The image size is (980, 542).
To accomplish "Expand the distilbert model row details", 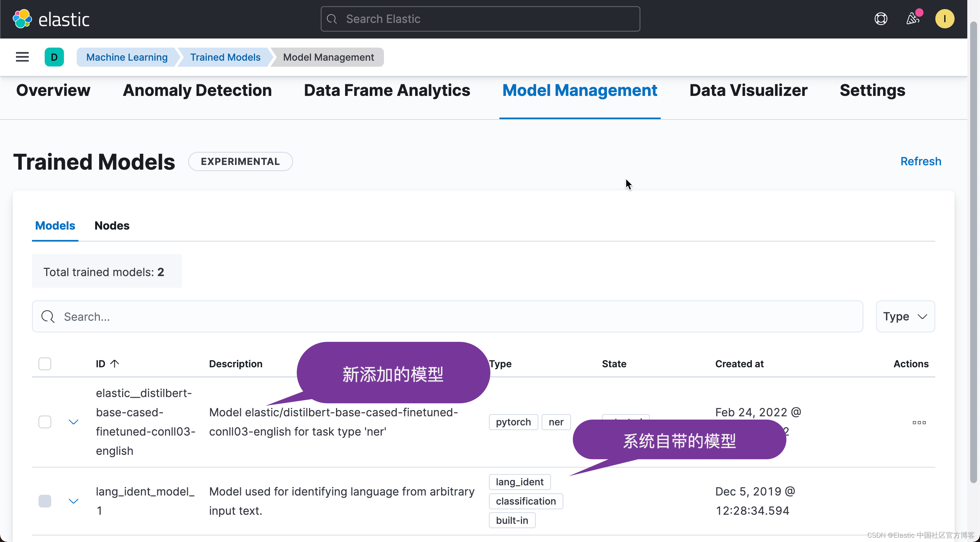I will (x=73, y=422).
